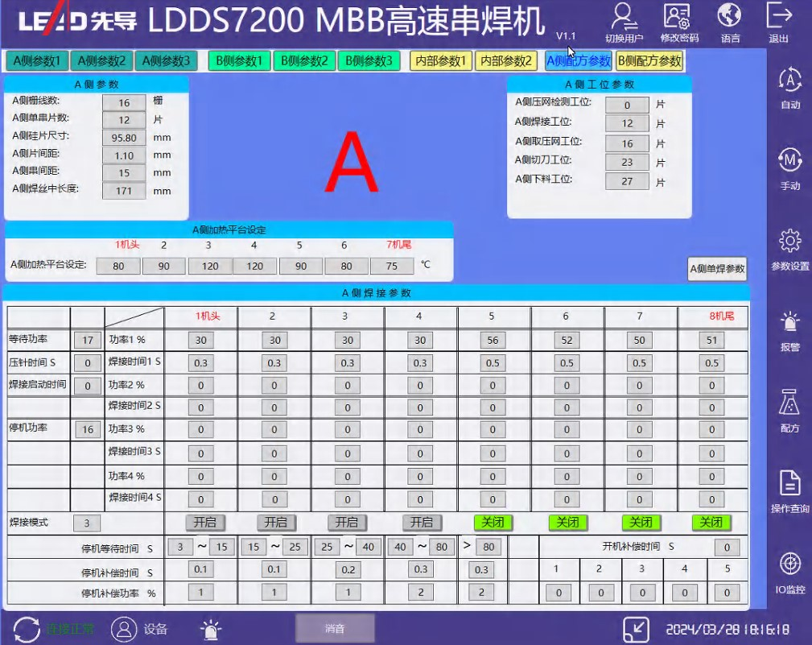
Task: Switch to the B侧参数1 tab
Action: pos(239,61)
